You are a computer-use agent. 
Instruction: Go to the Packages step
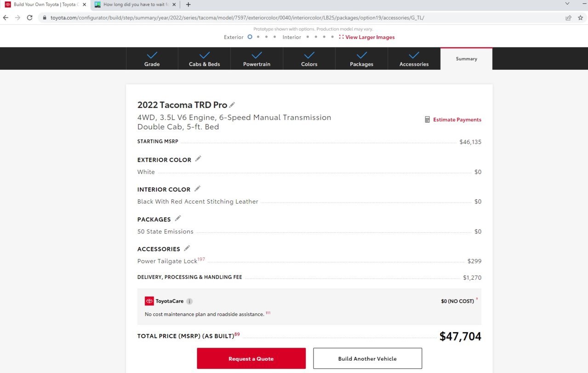click(x=362, y=59)
